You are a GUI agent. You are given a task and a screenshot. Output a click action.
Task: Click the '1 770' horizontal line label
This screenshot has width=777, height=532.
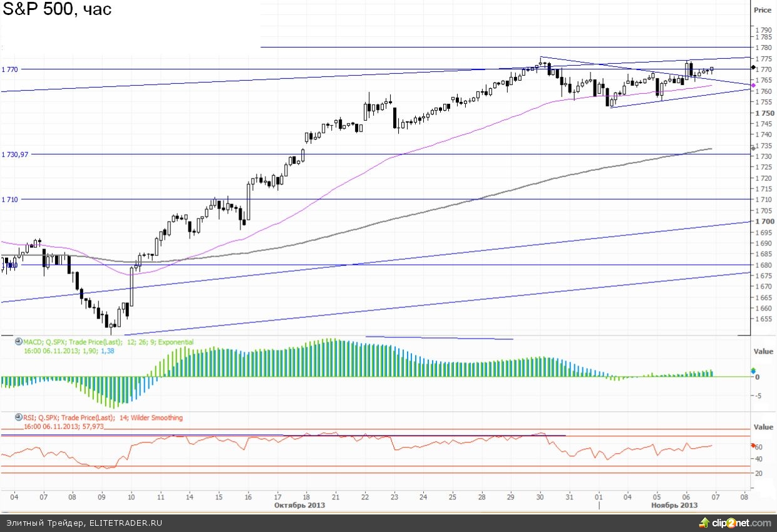click(11, 69)
